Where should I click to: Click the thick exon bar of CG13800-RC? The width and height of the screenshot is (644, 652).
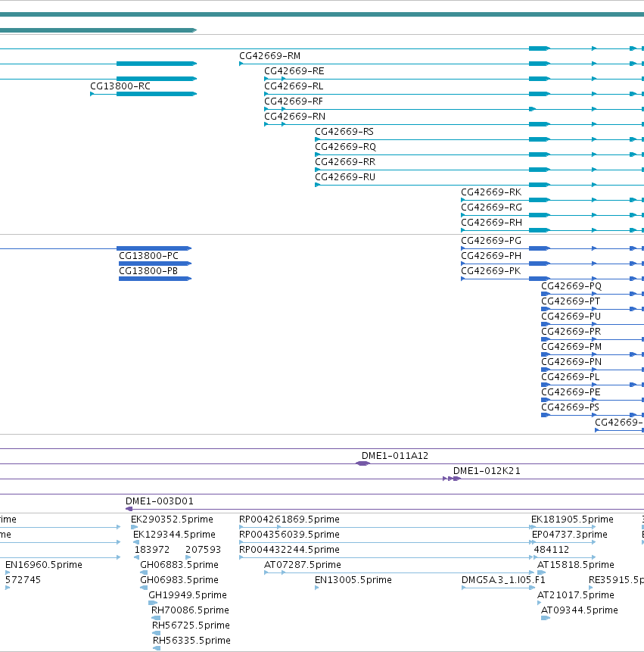[156, 94]
